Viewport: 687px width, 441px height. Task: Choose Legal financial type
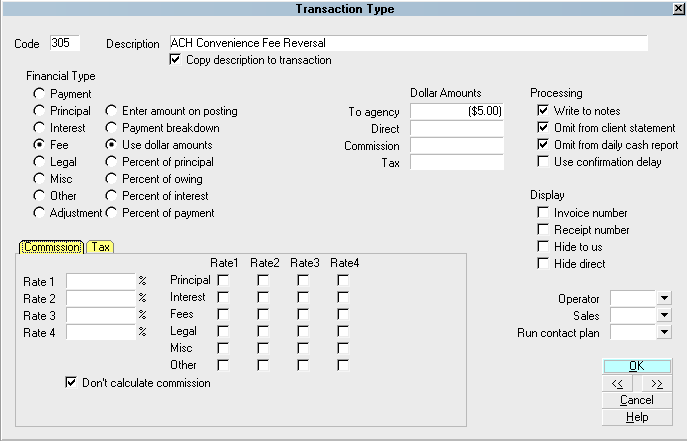point(39,162)
